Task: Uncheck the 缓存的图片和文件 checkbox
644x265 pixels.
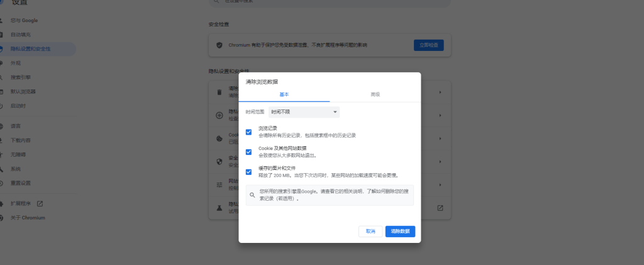Action: (x=249, y=172)
